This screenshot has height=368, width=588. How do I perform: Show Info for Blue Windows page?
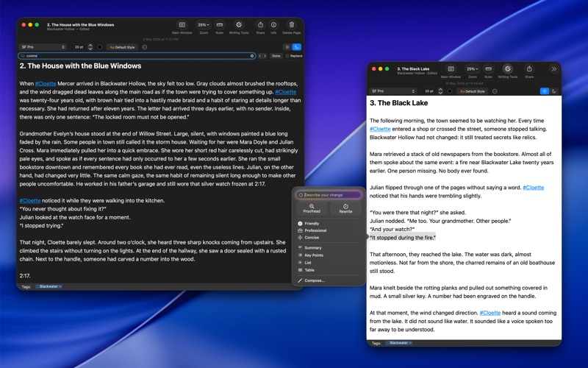[273, 25]
